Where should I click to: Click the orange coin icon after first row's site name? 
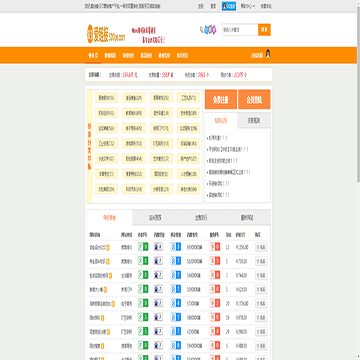pyautogui.click(x=108, y=248)
